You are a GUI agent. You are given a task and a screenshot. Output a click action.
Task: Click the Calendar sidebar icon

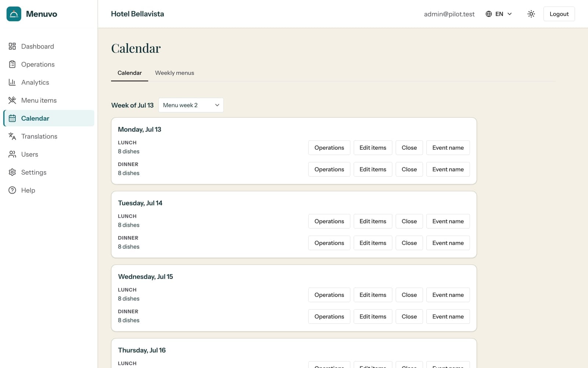pyautogui.click(x=12, y=118)
